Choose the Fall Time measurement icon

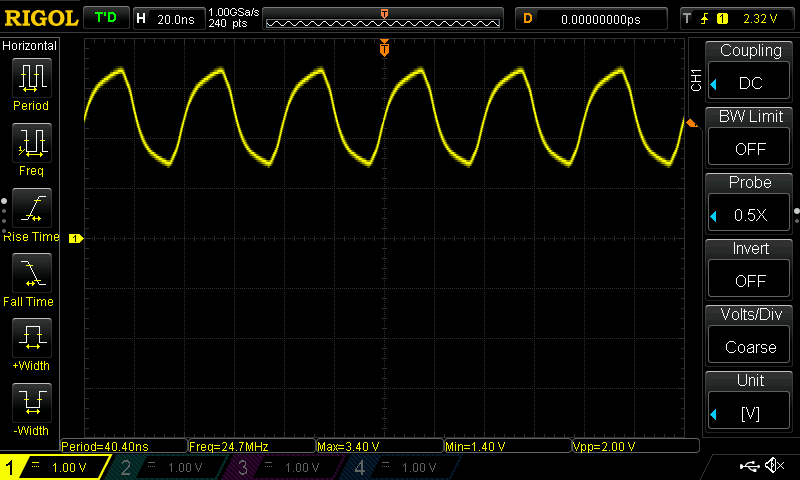(30, 272)
